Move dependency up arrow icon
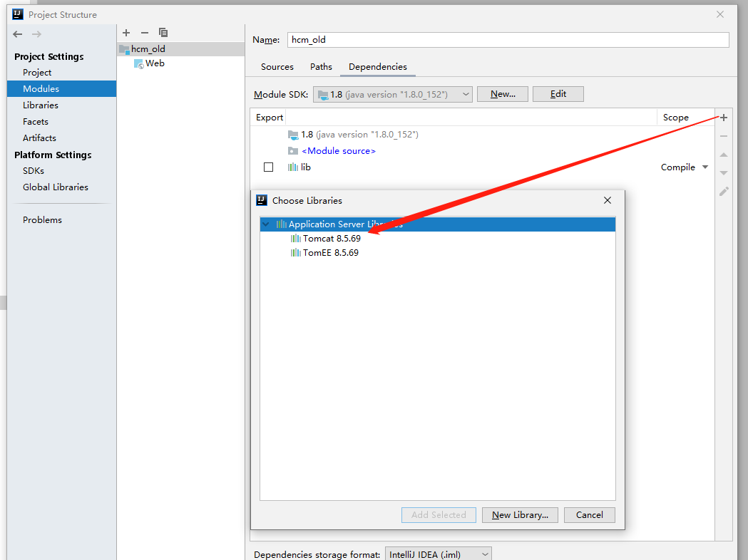Viewport: 748px width, 560px height. (x=724, y=155)
